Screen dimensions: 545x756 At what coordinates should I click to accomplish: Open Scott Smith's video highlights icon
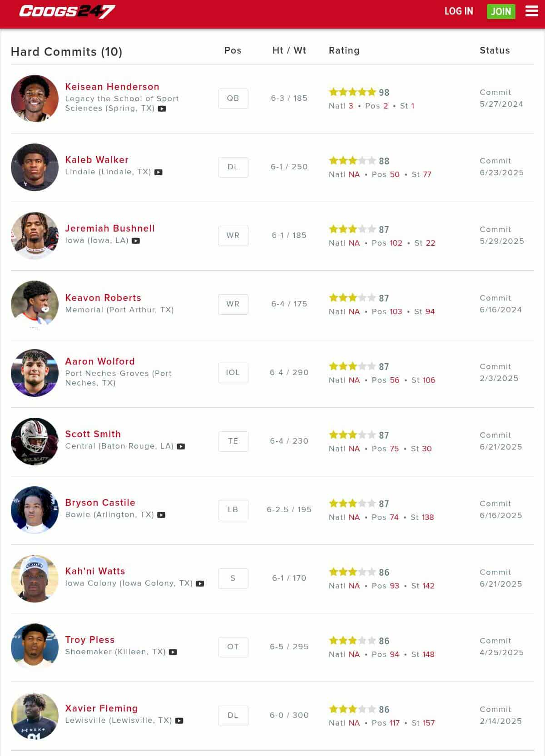pyautogui.click(x=181, y=447)
